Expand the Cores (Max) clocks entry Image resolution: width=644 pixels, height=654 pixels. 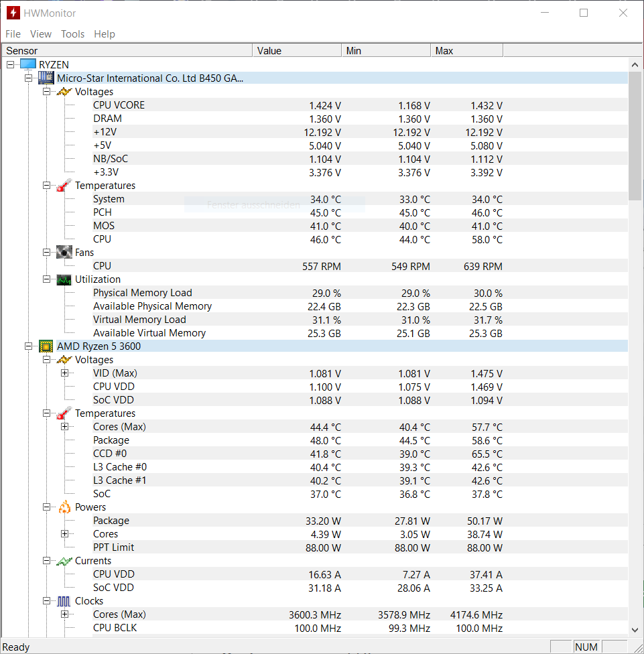coord(64,614)
